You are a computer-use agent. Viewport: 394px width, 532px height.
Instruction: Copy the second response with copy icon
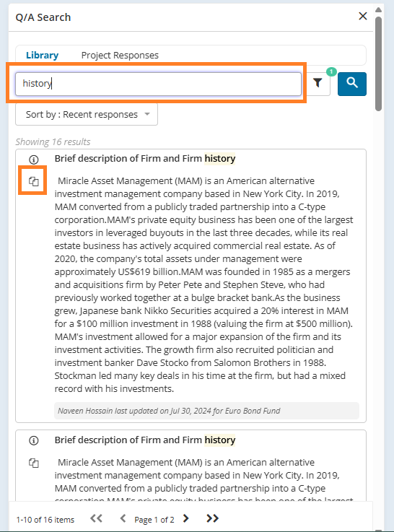click(x=34, y=463)
